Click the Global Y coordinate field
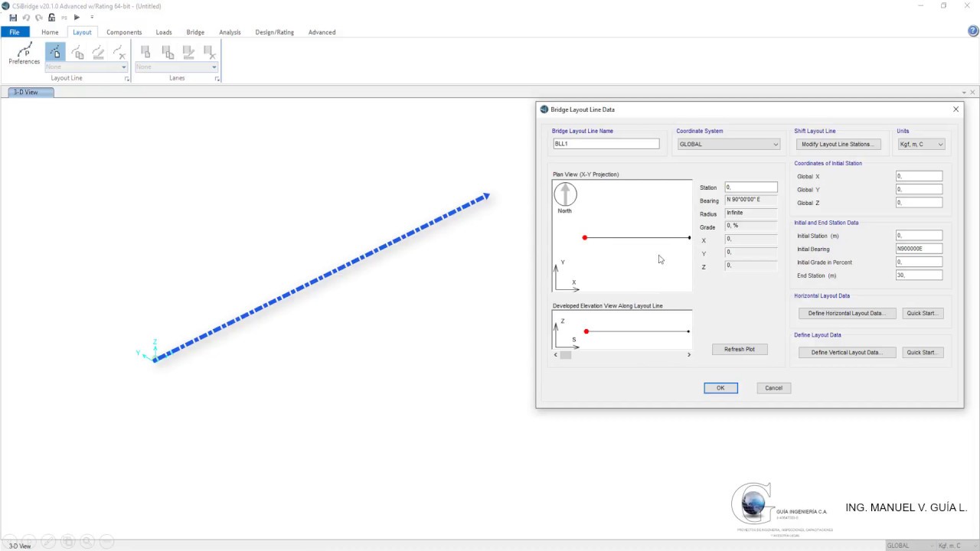 919,190
